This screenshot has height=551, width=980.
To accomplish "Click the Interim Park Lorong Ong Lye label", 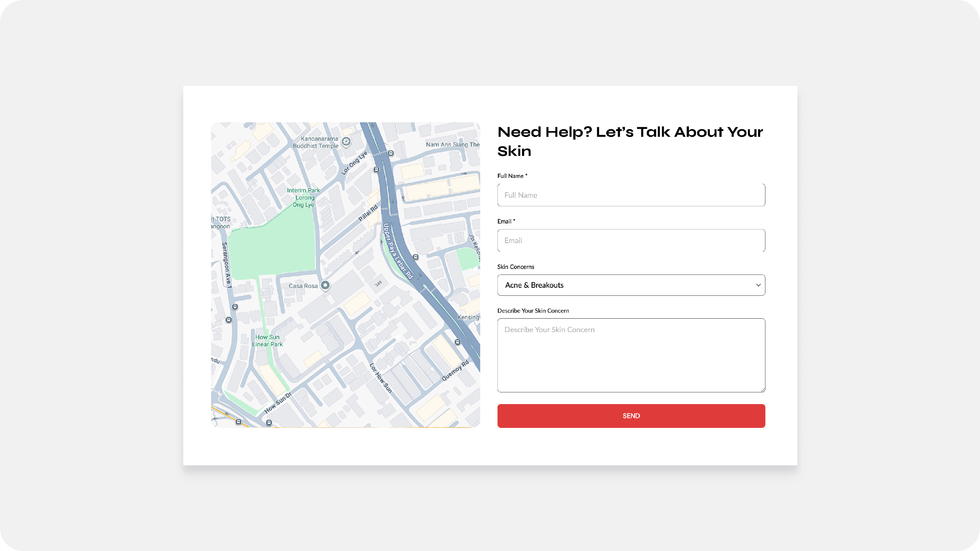I will tap(303, 197).
